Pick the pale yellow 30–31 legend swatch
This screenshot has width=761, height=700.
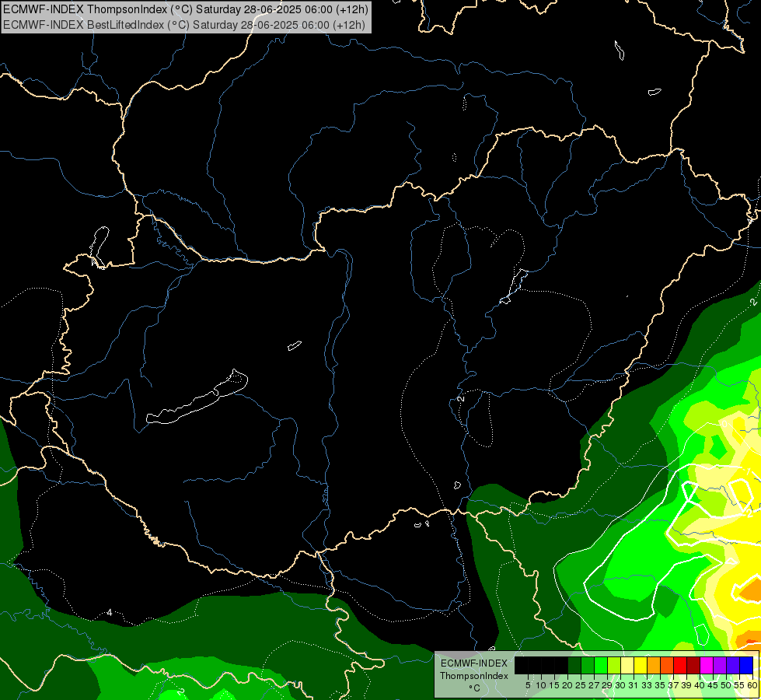click(x=627, y=665)
